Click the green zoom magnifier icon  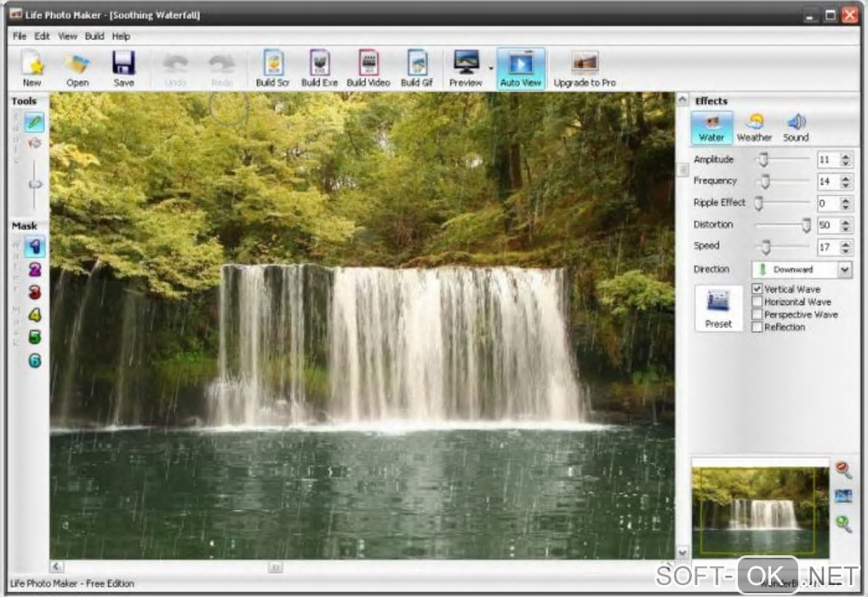point(843,524)
